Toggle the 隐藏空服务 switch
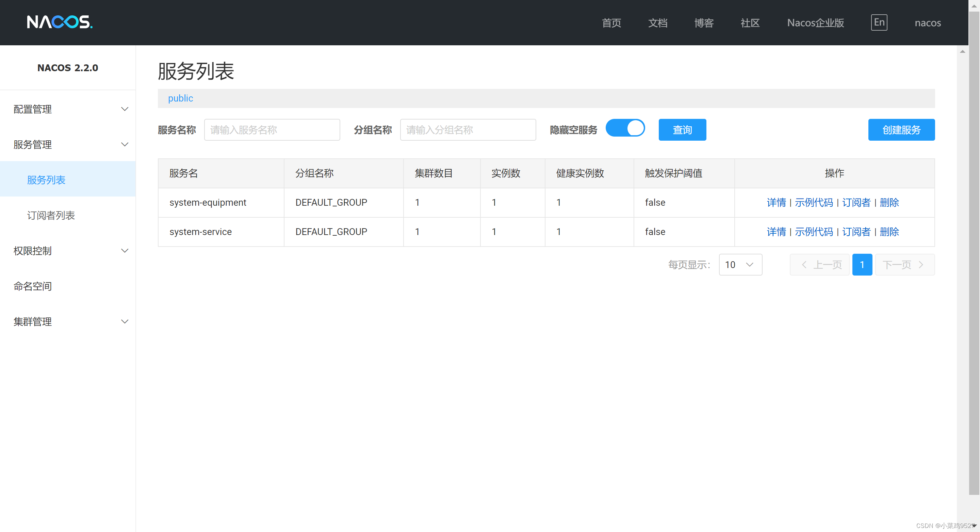 click(x=625, y=128)
